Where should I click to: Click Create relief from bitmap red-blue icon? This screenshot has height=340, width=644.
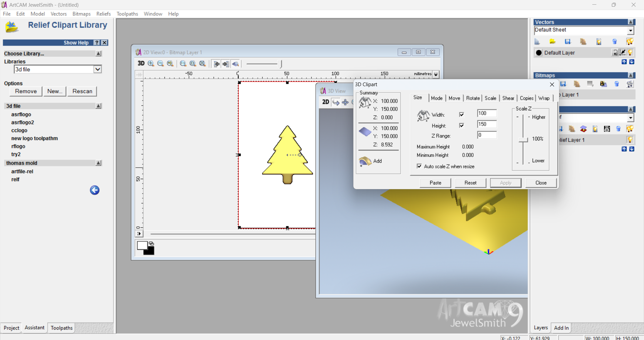point(584,129)
